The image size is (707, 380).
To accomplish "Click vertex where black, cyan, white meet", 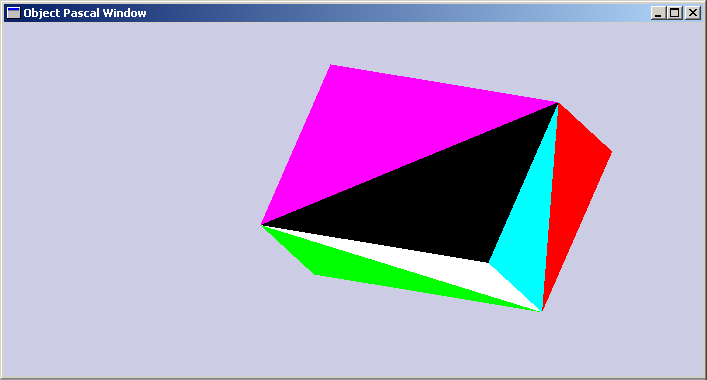I will click(x=489, y=262).
